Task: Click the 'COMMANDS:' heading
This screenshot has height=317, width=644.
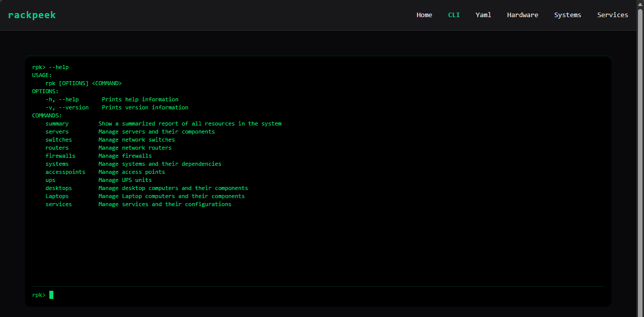Action: pos(47,115)
